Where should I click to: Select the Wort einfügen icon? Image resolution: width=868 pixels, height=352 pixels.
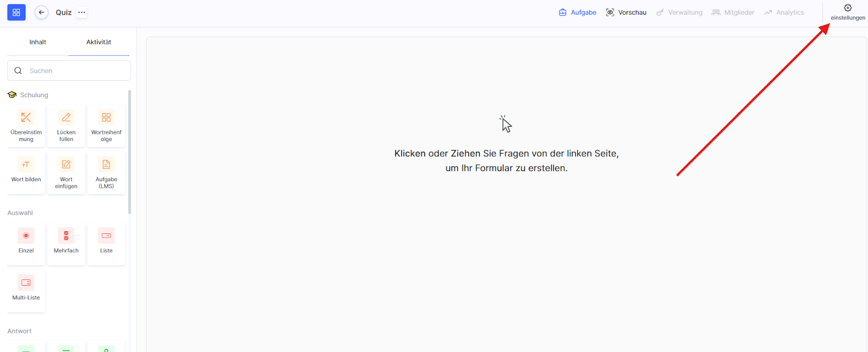66,165
